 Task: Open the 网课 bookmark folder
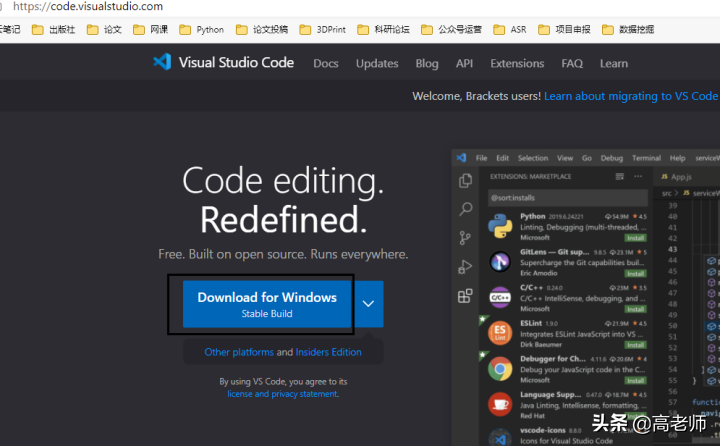(x=151, y=29)
